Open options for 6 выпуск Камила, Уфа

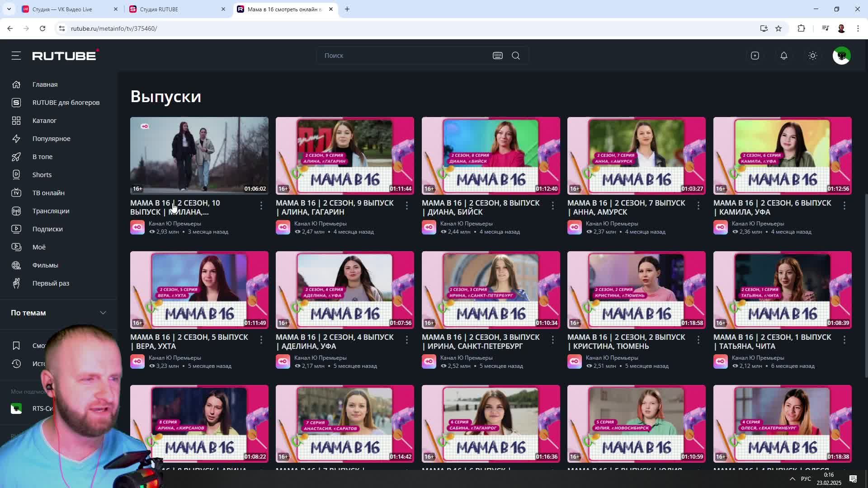coord(844,206)
